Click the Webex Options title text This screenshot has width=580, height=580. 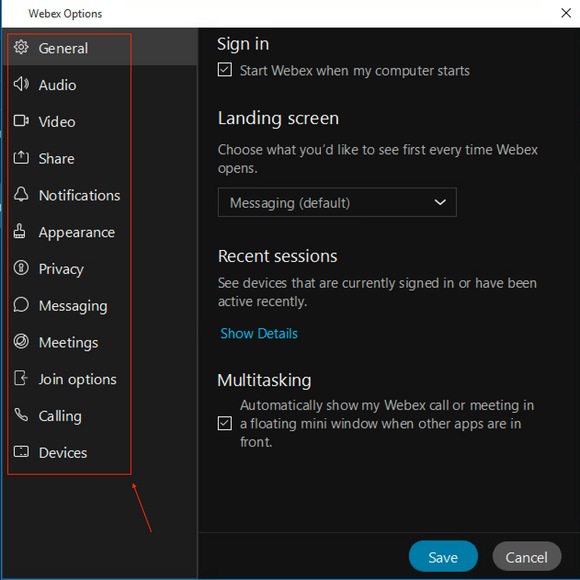point(65,13)
